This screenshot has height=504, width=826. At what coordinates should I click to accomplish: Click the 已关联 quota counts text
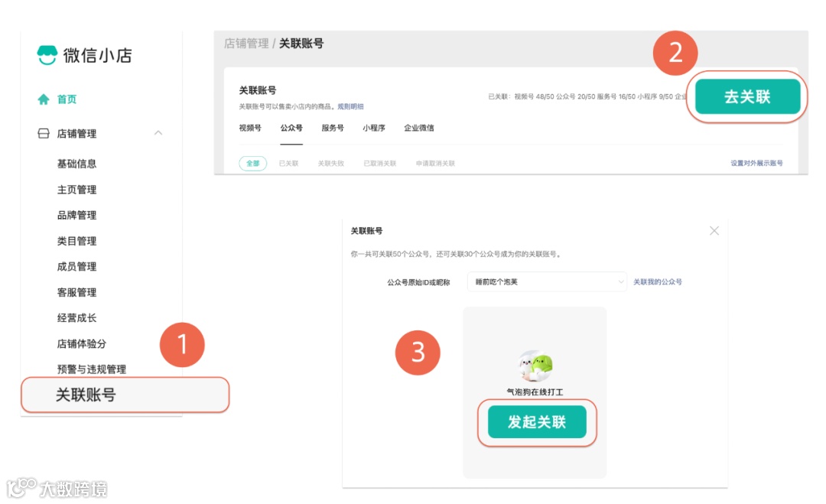pyautogui.click(x=587, y=96)
